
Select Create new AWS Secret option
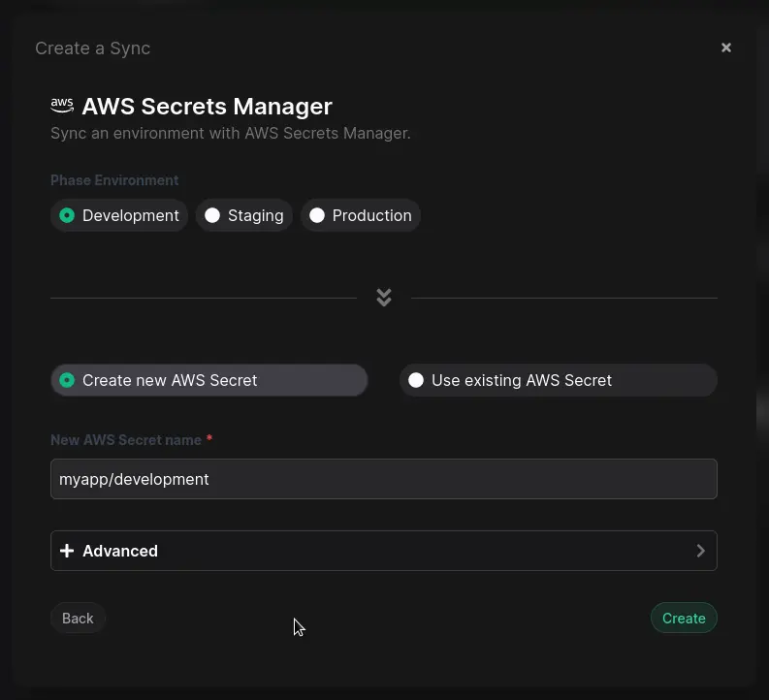click(209, 380)
